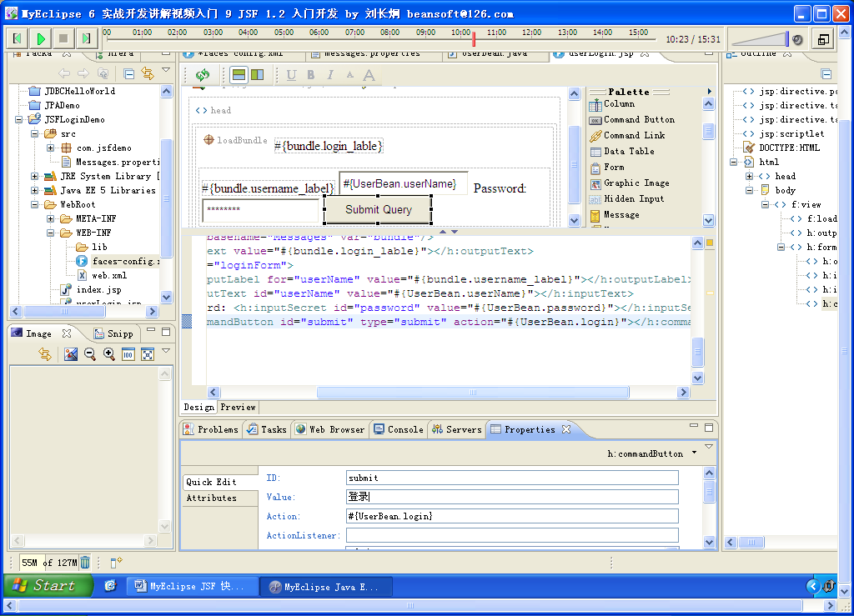Screen dimensions: 854x616
Task: Switch to the Preview tab
Action: point(238,407)
